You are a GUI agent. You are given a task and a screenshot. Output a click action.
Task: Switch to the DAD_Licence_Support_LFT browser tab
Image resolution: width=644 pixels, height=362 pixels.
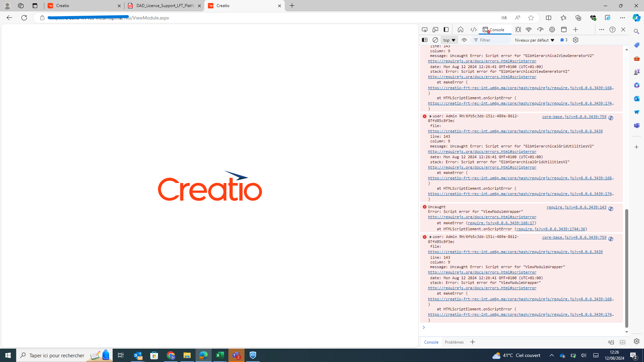164,6
